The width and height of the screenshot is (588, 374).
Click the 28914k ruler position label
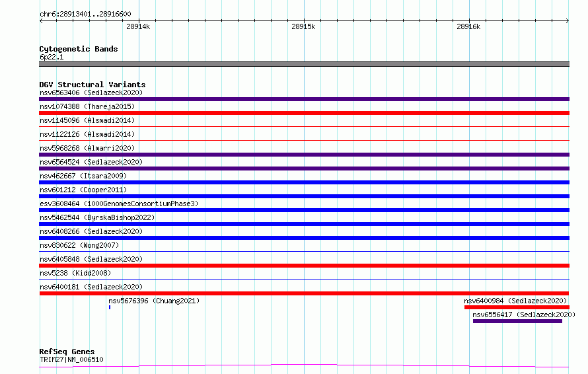[x=138, y=26]
